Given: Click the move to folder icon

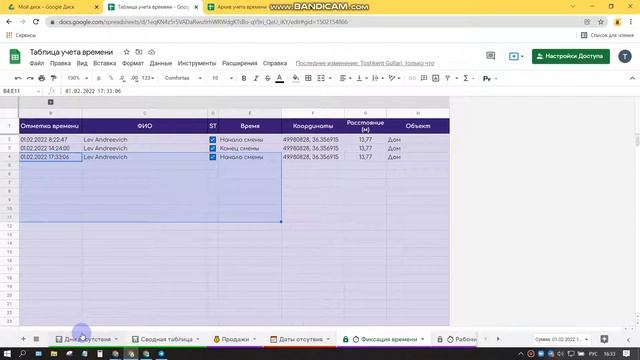Looking at the screenshot, I should coord(139,52).
